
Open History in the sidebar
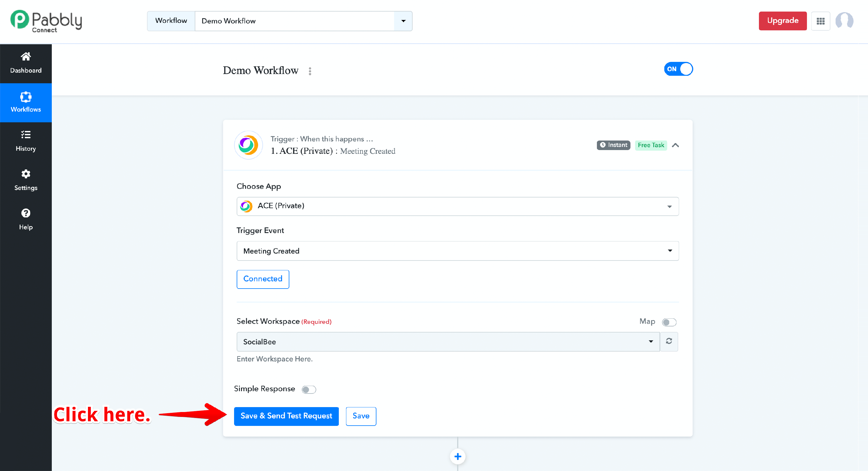[x=26, y=141]
